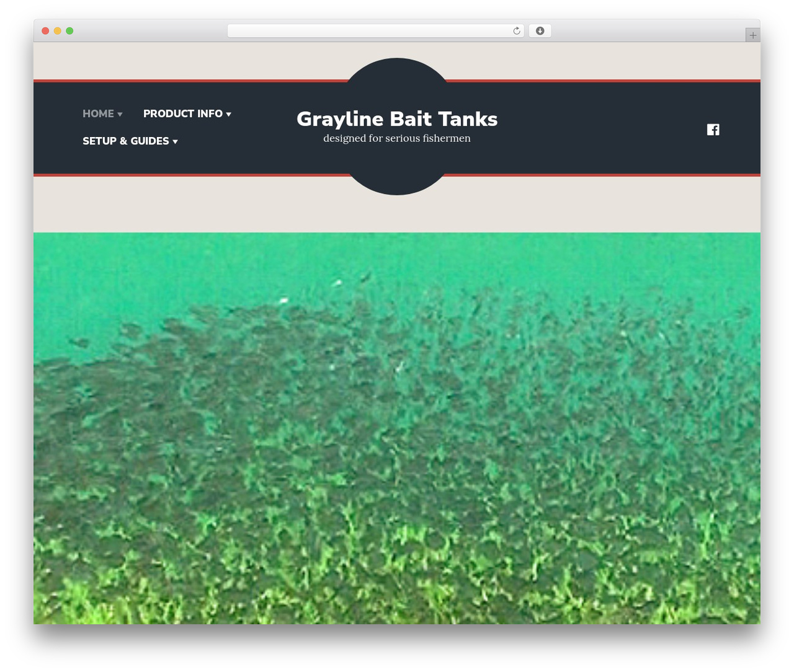The height and width of the screenshot is (672, 794).
Task: Click the Grayline Bait Tanks site title
Action: 397,118
